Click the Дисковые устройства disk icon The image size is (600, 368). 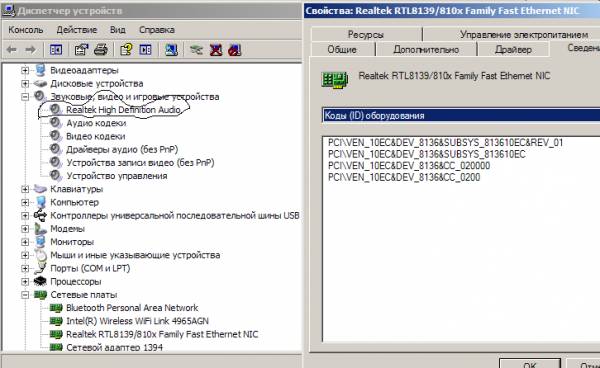[x=40, y=83]
